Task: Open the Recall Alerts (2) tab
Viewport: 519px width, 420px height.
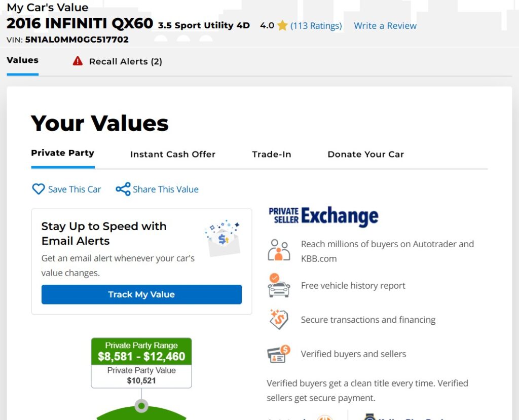Action: pos(125,61)
